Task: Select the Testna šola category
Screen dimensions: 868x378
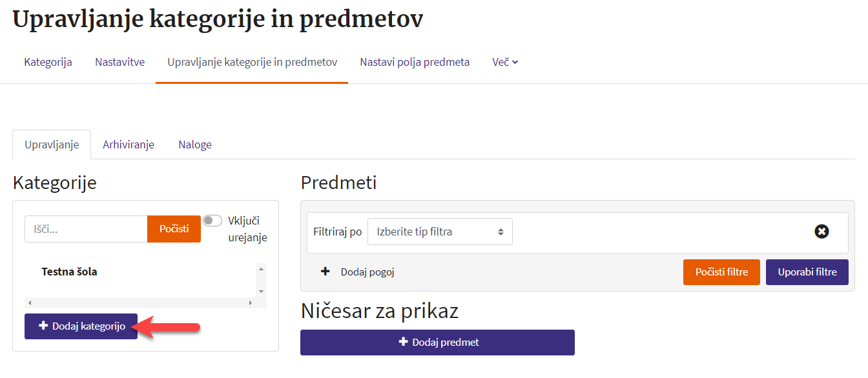Action: [69, 272]
